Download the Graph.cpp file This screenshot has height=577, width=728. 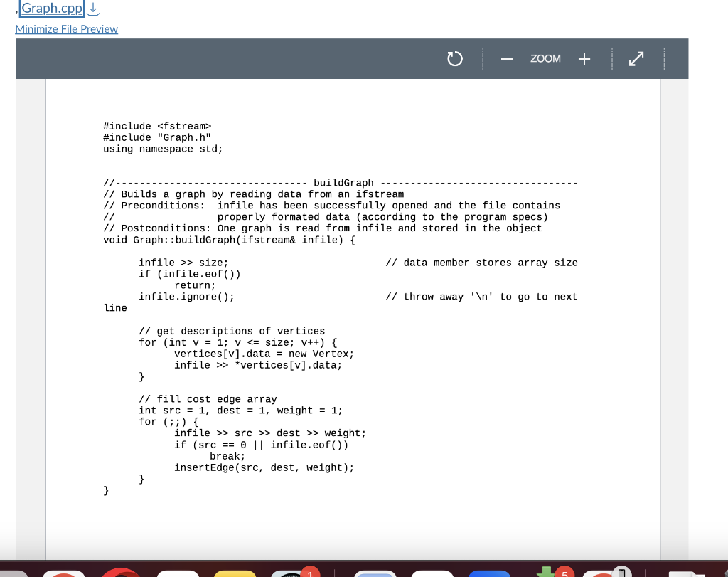click(92, 9)
